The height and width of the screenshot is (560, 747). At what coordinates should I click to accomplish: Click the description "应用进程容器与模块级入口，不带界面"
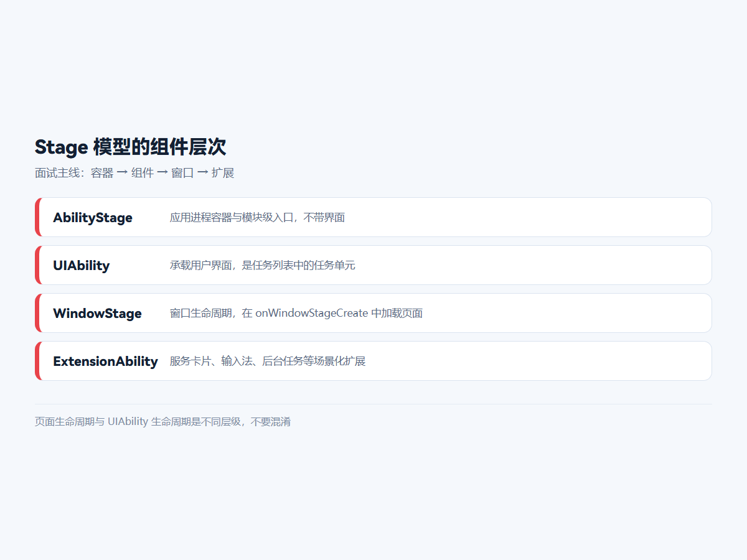(257, 218)
